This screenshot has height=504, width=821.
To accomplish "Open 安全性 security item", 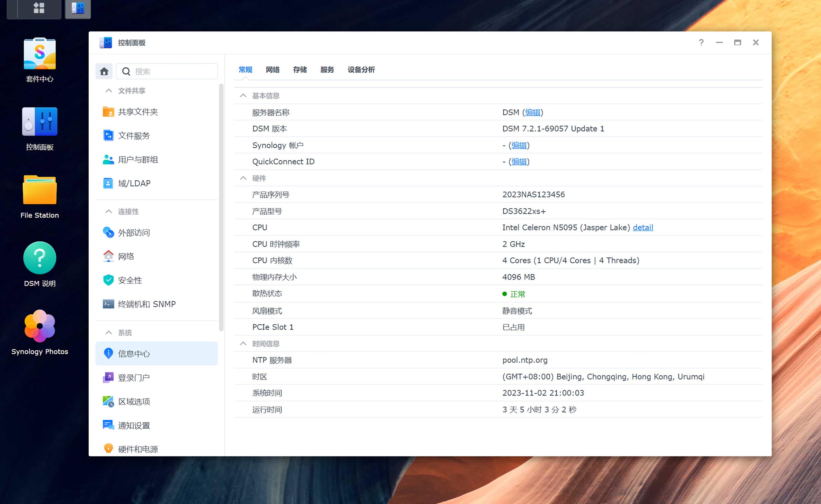I will (156, 280).
